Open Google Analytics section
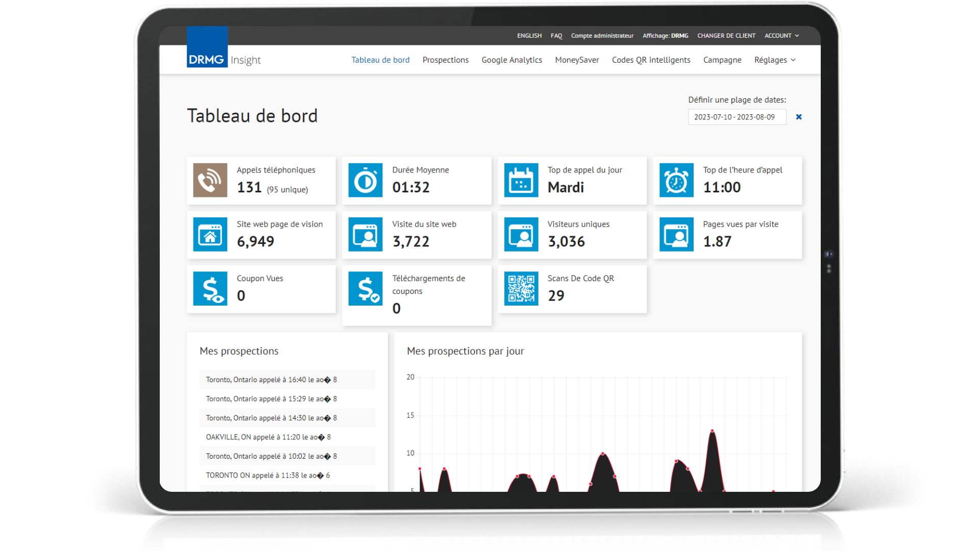The width and height of the screenshot is (980, 551). coord(512,60)
